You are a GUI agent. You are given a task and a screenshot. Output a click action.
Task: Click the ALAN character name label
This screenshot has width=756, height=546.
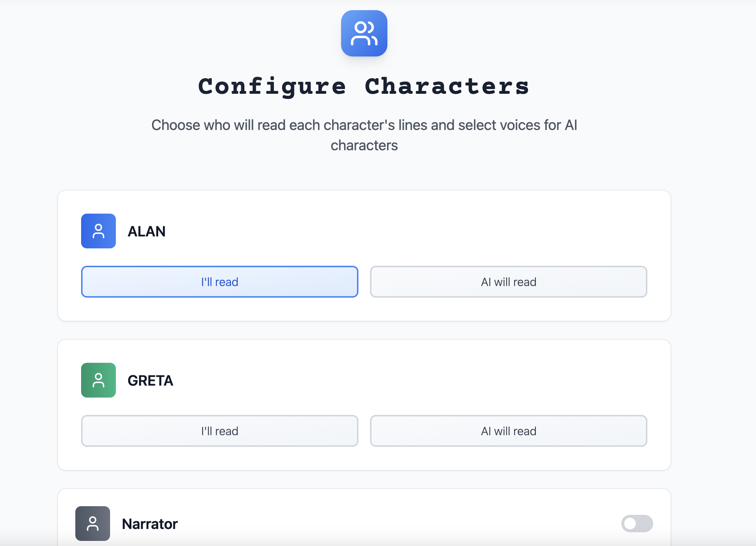point(147,231)
